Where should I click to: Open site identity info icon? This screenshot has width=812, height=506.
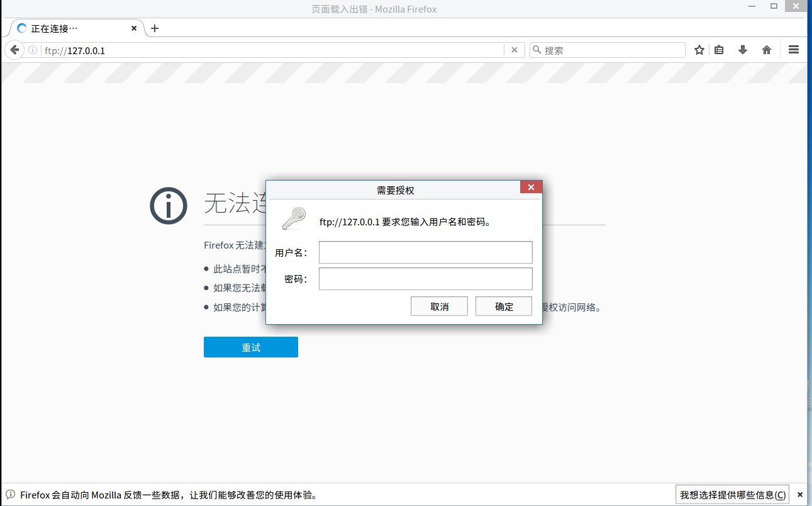tap(33, 50)
